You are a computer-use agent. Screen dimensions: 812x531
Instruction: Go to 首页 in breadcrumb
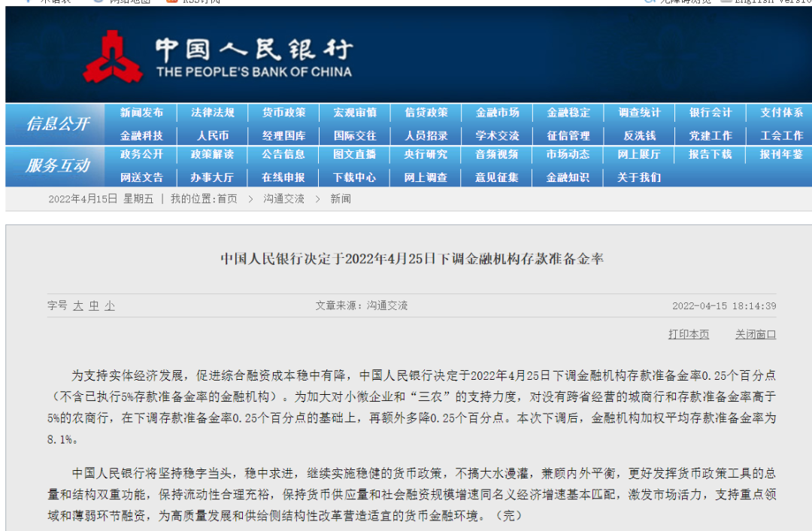point(227,199)
